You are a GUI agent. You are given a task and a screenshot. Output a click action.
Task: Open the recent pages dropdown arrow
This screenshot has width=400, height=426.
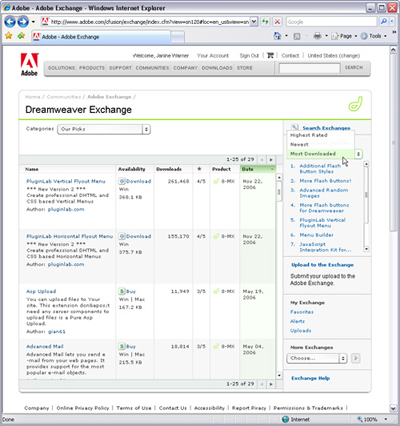pos(33,22)
